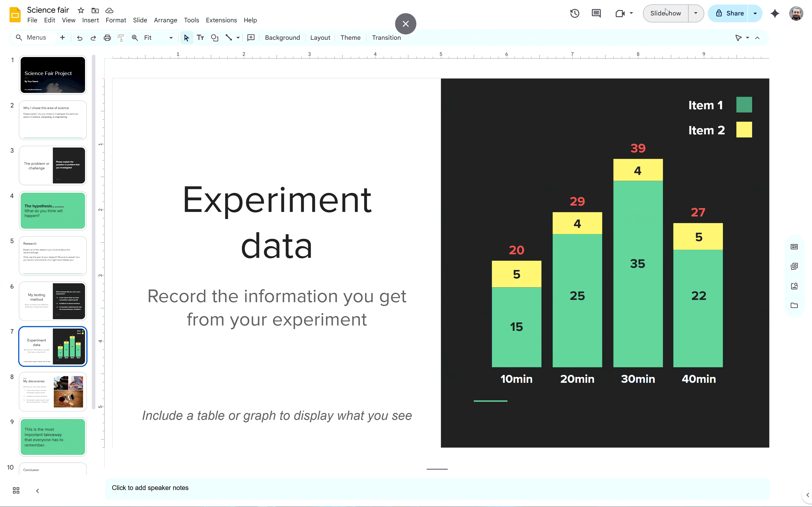Select the Shape tool
This screenshot has height=507, width=812.
[214, 38]
